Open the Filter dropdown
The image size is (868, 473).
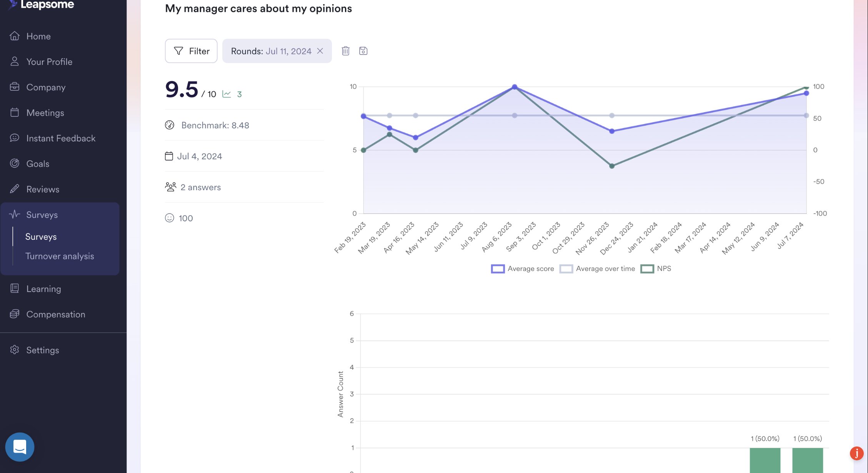click(x=191, y=51)
